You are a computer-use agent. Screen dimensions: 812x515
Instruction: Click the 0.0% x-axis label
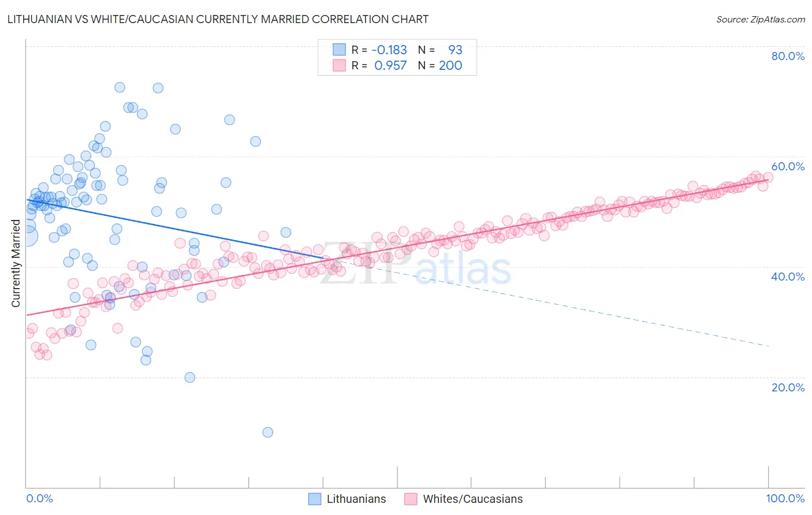39,498
